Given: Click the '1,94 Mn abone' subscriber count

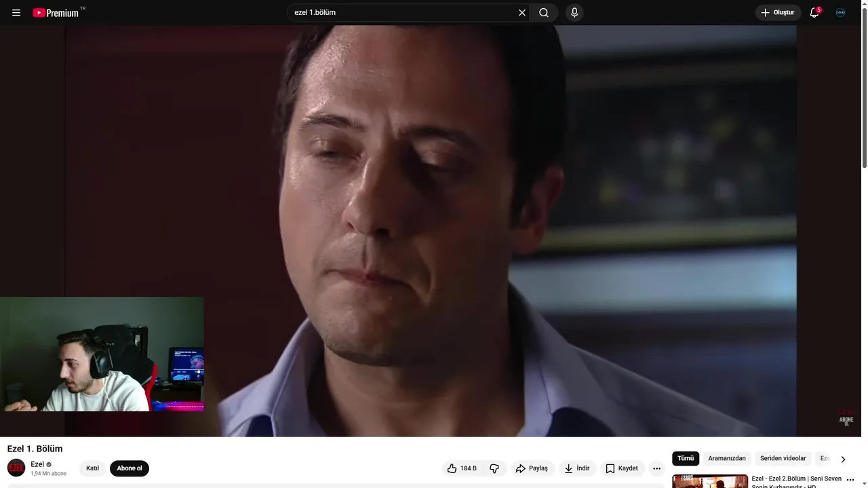Looking at the screenshot, I should (x=49, y=474).
